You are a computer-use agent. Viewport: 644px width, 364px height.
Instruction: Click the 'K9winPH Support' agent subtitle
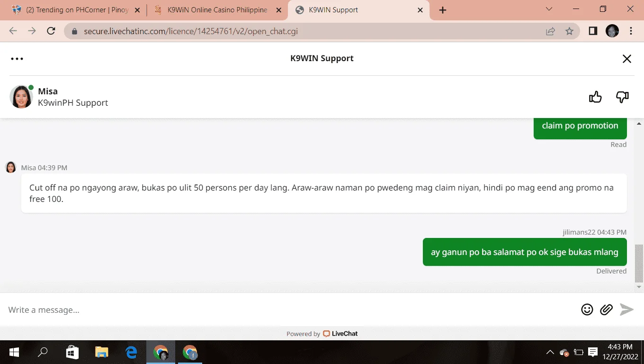pyautogui.click(x=73, y=103)
